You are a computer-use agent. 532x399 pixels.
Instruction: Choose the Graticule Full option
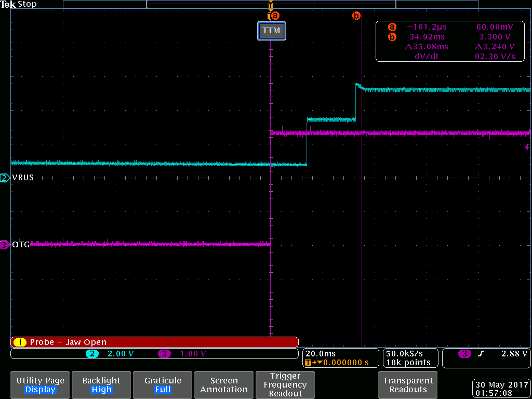click(163, 385)
